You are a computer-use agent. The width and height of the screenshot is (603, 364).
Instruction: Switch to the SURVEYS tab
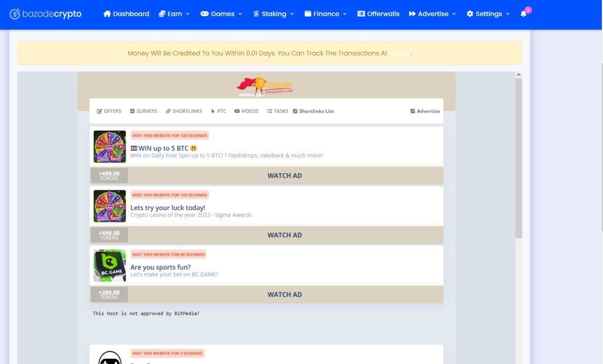click(x=144, y=111)
